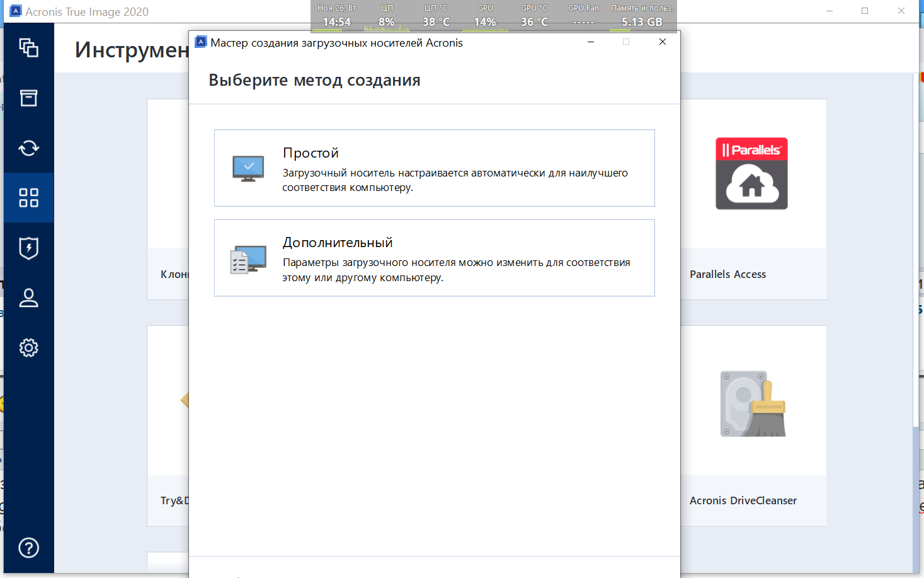Click the monitor-with-list icon beside Дополнительный
The height and width of the screenshot is (578, 924).
coord(248,259)
